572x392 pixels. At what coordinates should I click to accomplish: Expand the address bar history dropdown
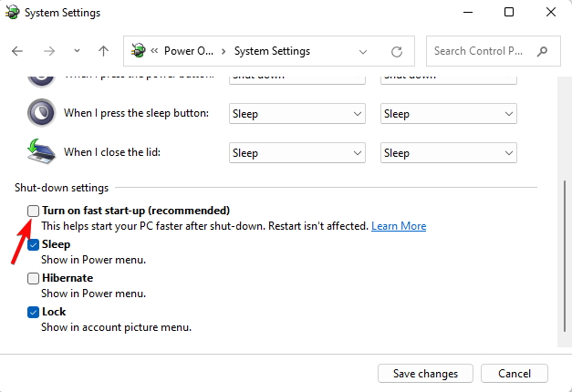tap(364, 51)
